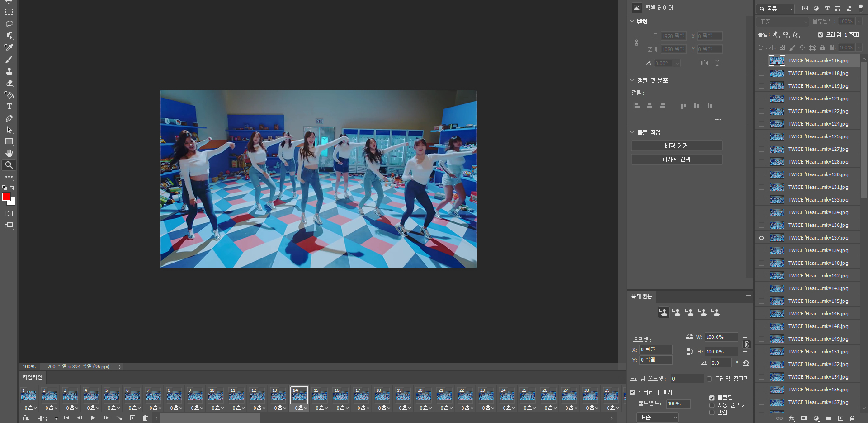Open 복제 원본 panel tab
Viewport: 868px width, 423px height.
[642, 296]
